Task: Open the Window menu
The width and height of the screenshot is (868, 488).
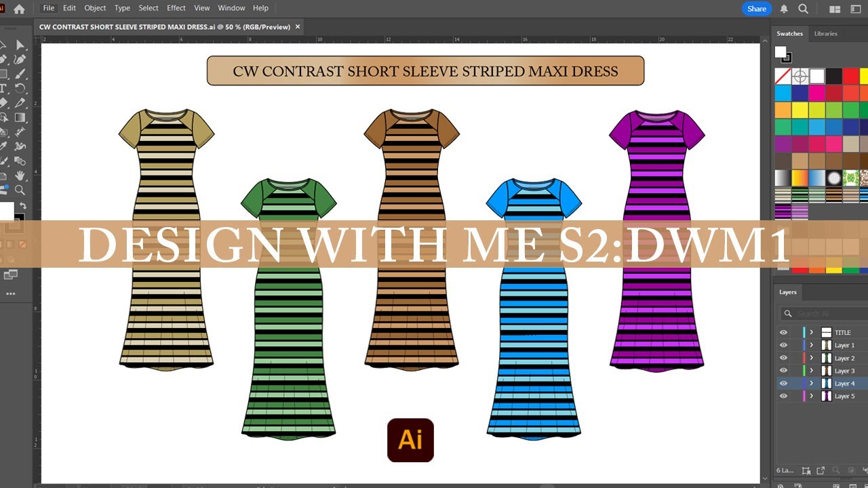Action: (x=231, y=8)
